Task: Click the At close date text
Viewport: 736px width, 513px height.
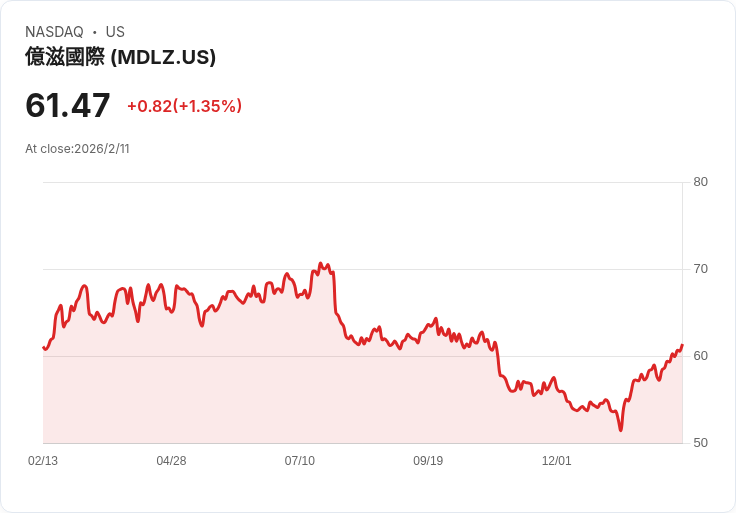Action: click(x=77, y=149)
